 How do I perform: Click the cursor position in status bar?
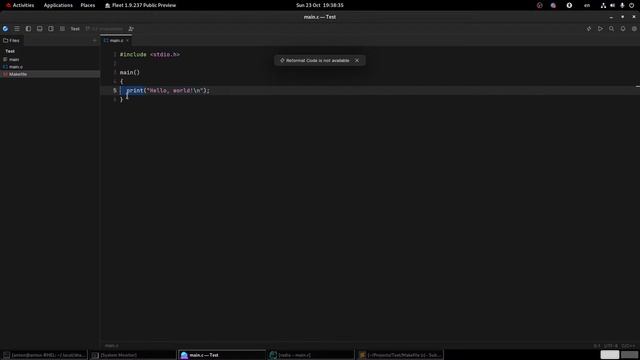click(x=597, y=346)
